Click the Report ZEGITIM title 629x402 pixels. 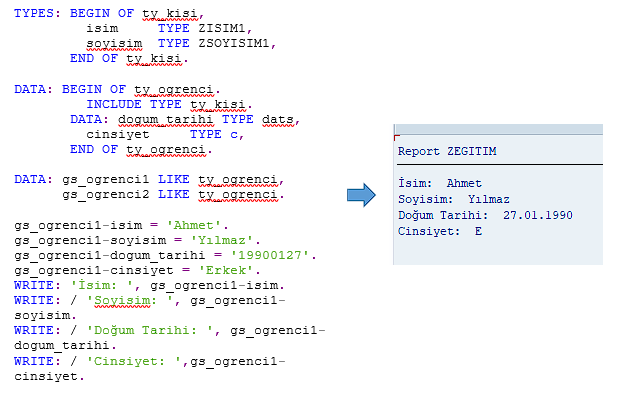tap(447, 151)
